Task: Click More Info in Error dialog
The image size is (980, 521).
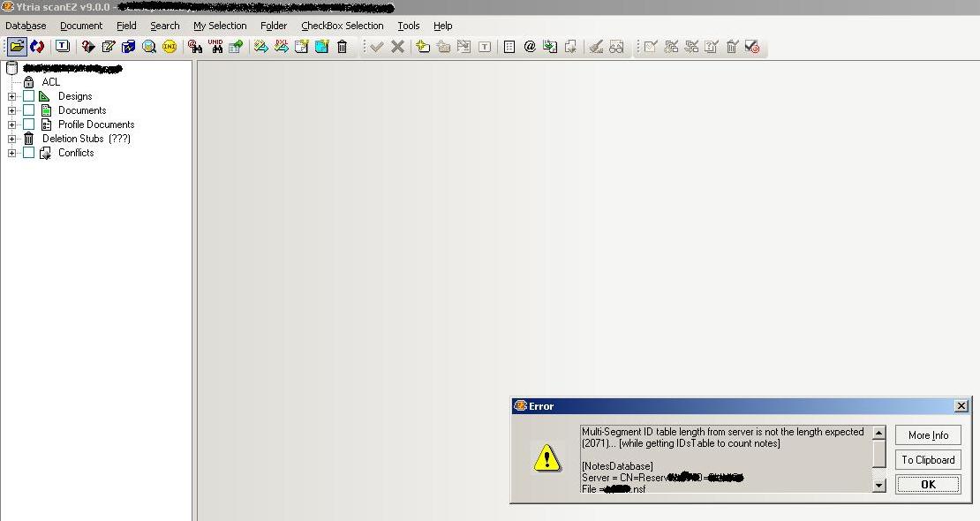Action: click(x=928, y=435)
